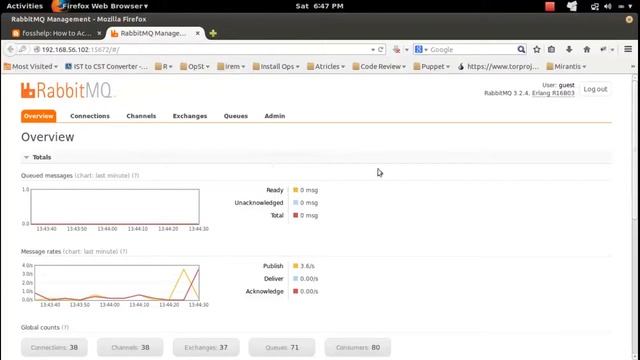Open the torproject bookmark link
640x360 pixels.
[498, 66]
